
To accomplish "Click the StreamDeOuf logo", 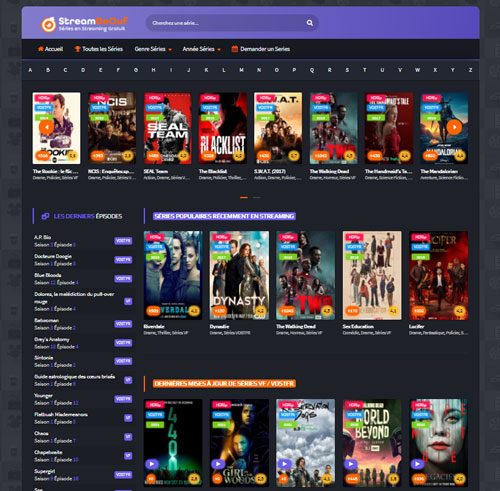I will [84, 24].
